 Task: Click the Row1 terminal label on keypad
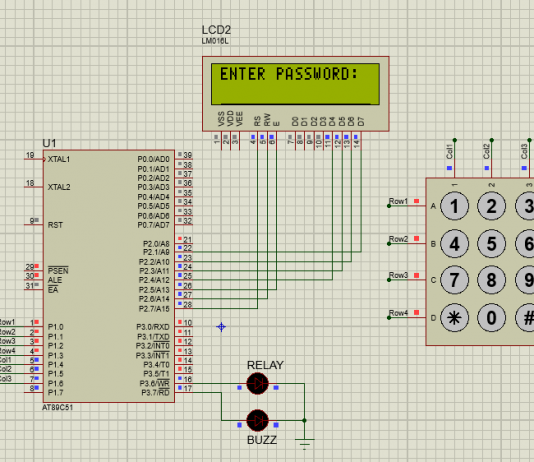click(x=398, y=201)
